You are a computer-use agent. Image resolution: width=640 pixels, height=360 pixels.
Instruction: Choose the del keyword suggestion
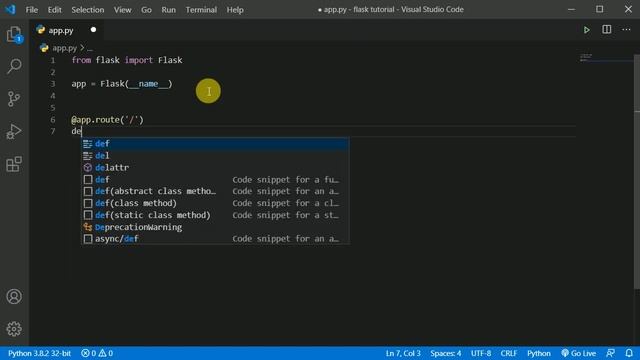tap(215, 156)
